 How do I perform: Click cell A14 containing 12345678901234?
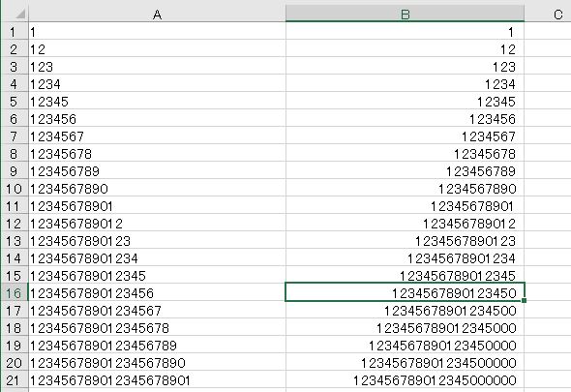(x=157, y=257)
